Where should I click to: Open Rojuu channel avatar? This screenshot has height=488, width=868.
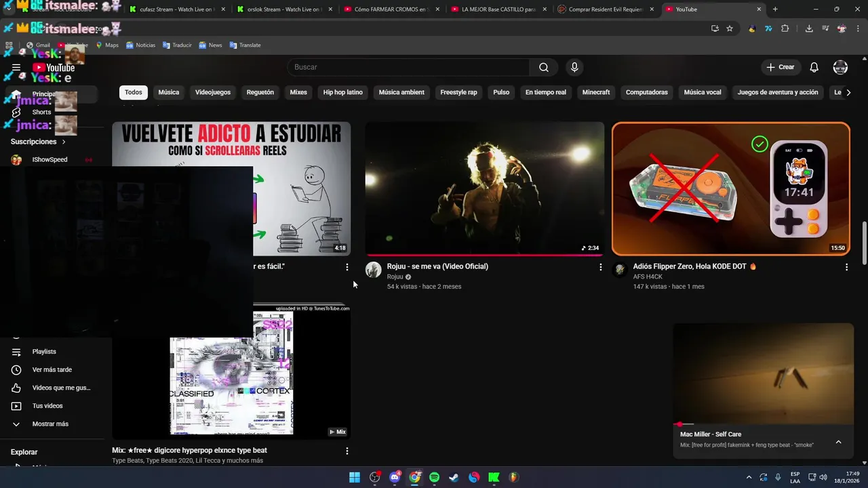point(374,270)
